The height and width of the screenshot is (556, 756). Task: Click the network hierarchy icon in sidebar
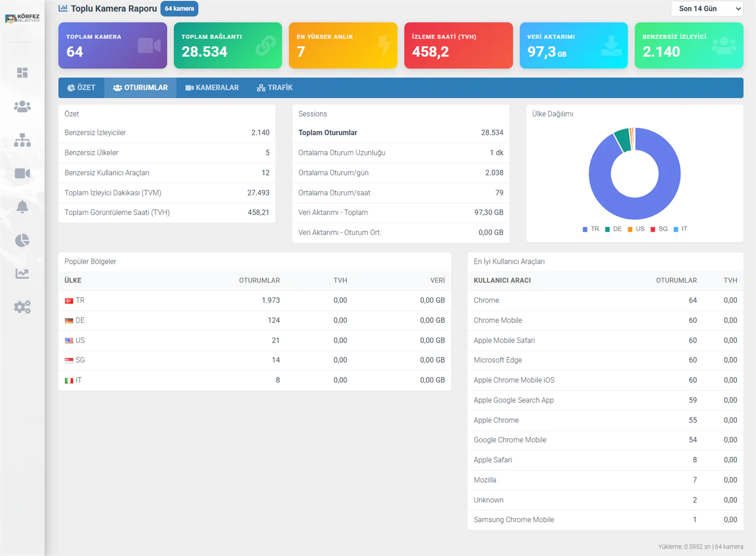pos(22,140)
